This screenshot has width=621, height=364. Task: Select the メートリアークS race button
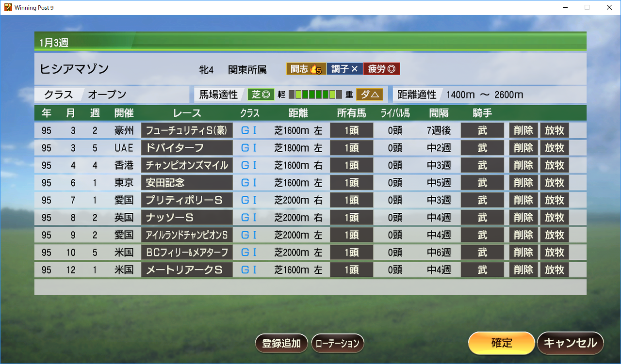(187, 270)
